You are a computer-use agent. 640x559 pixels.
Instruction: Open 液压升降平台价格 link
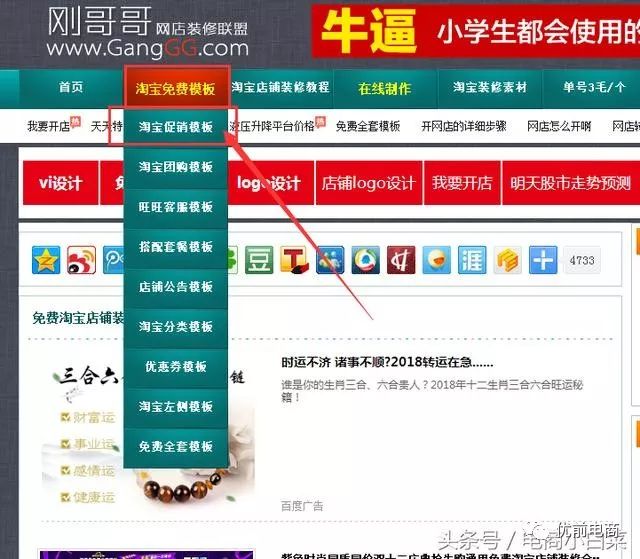tap(272, 126)
